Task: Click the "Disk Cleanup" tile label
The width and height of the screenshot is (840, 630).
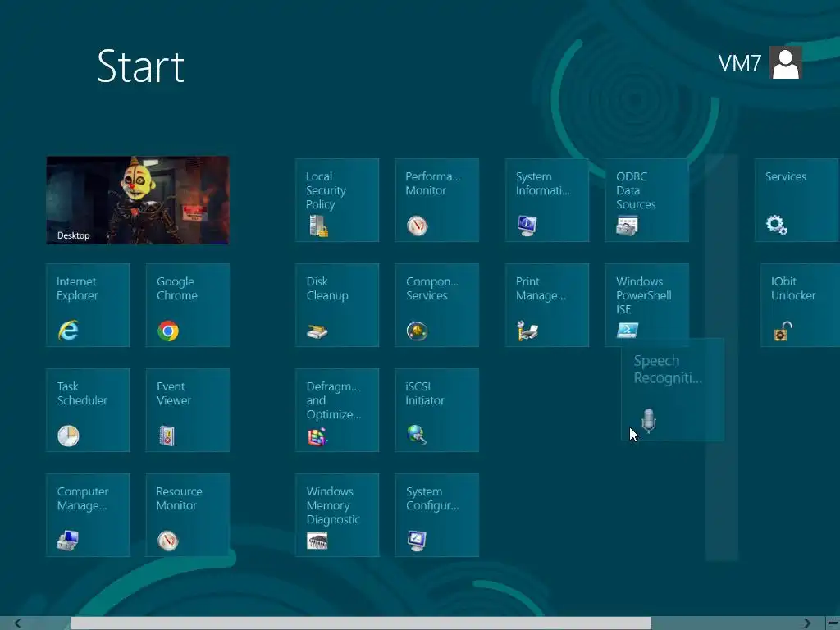Action: coord(327,288)
